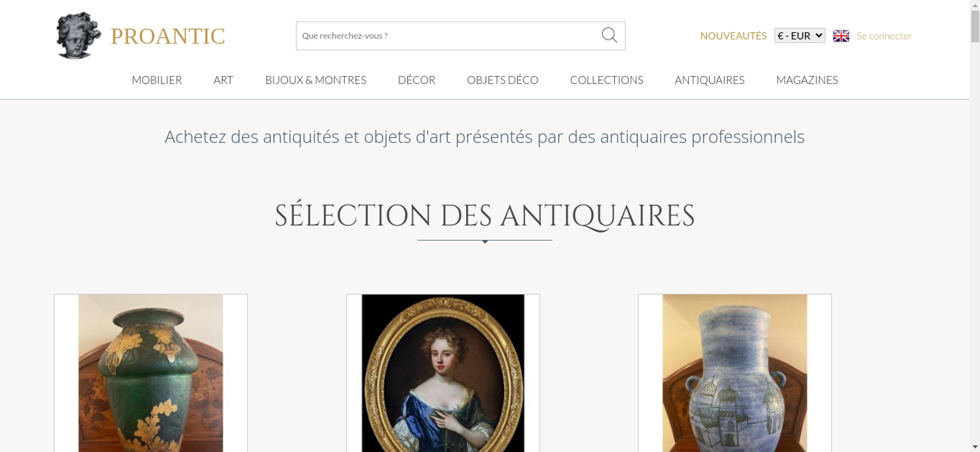980x452 pixels.
Task: Open the MAGAZINES menu
Action: pyautogui.click(x=807, y=80)
